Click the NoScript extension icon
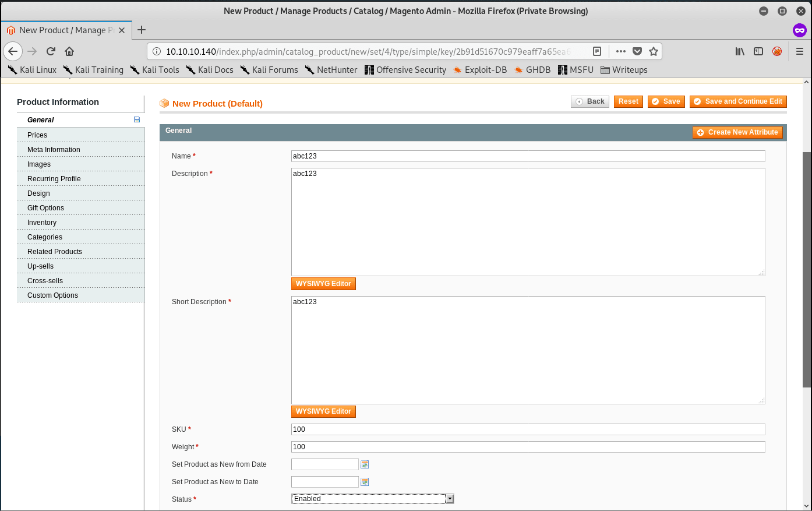 (777, 51)
